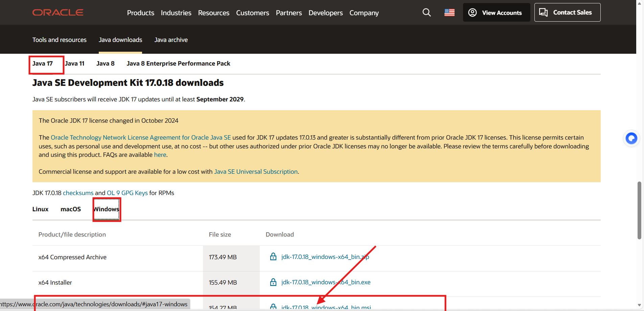Open Java SE Universal Subscription link
This screenshot has height=311, width=644.
(x=256, y=172)
